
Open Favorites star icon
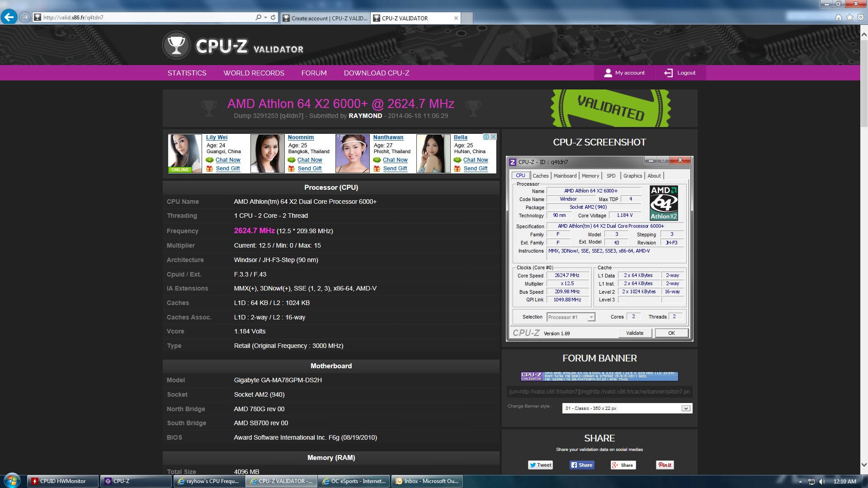[849, 17]
